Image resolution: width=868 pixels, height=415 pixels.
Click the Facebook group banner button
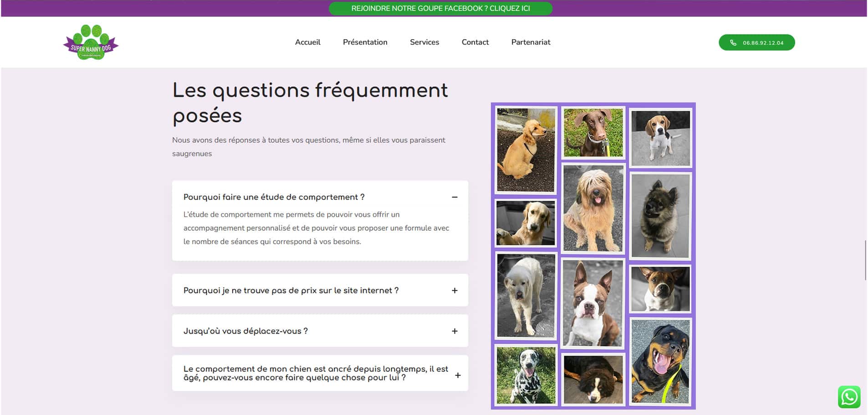[440, 9]
